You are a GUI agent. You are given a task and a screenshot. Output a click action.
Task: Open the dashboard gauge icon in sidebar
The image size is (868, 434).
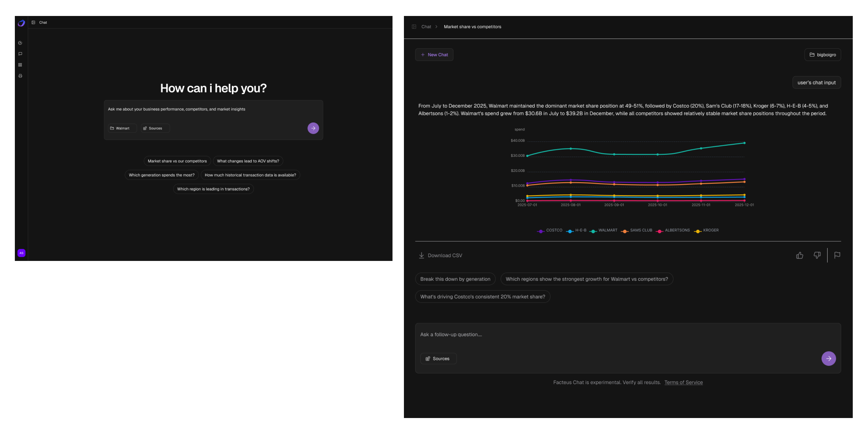click(x=20, y=43)
